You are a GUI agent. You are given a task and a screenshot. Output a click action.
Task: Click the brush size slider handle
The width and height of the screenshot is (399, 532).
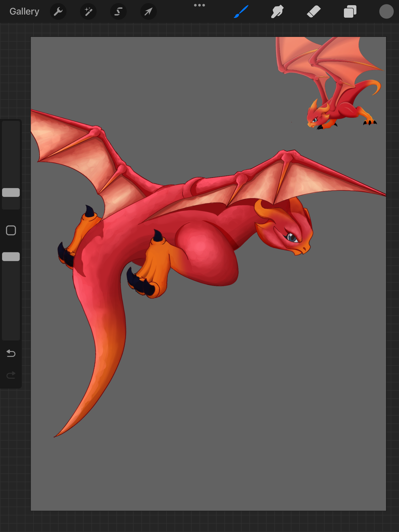coord(11,192)
